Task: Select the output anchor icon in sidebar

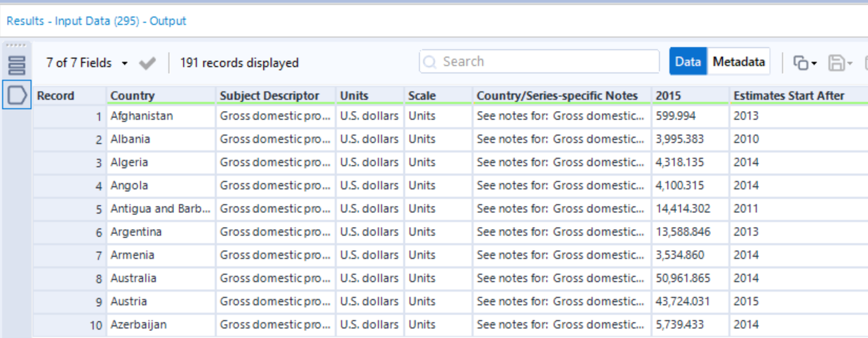Action: point(16,95)
